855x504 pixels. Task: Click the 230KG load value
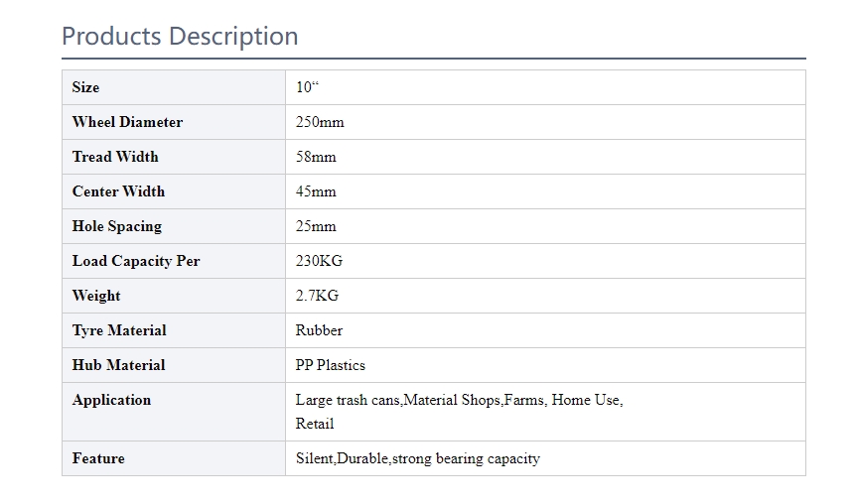pos(319,261)
